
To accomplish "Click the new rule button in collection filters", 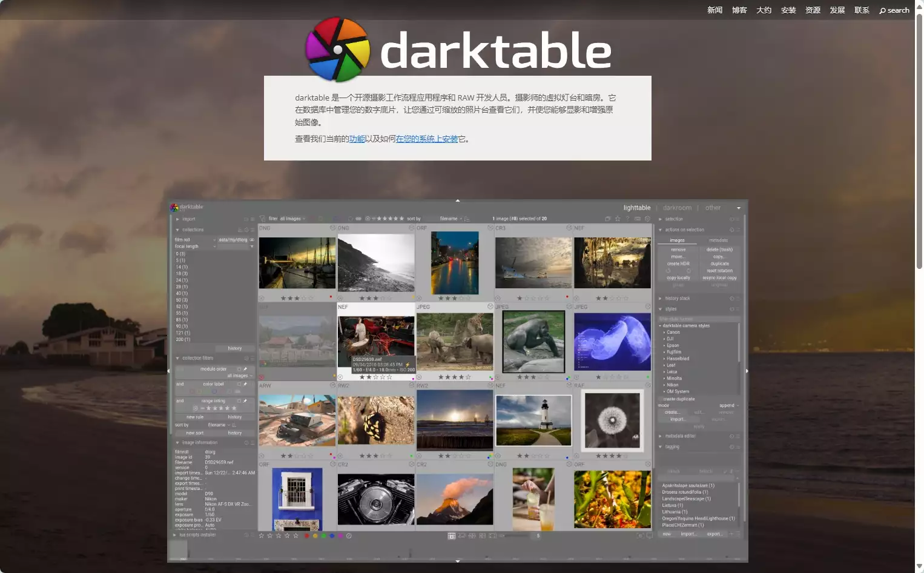I will [x=195, y=417].
